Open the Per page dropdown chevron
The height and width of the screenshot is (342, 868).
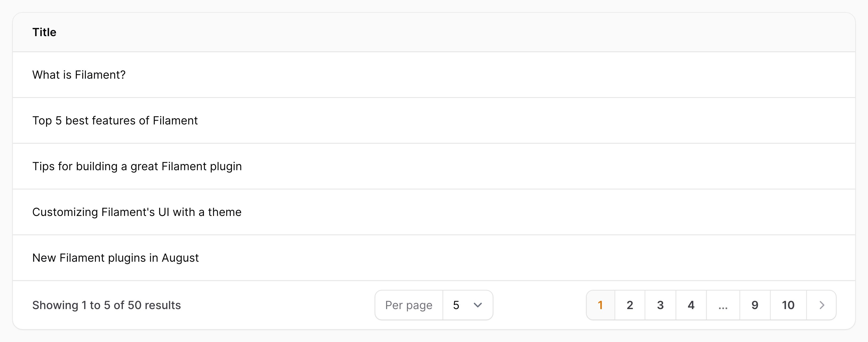[477, 305]
